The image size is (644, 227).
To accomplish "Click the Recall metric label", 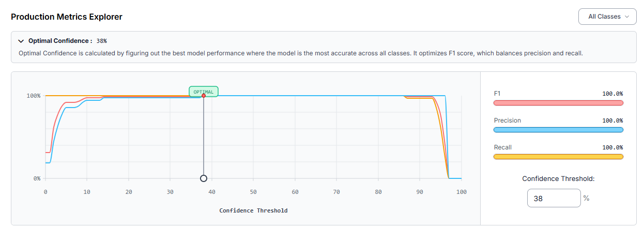I will pyautogui.click(x=503, y=147).
